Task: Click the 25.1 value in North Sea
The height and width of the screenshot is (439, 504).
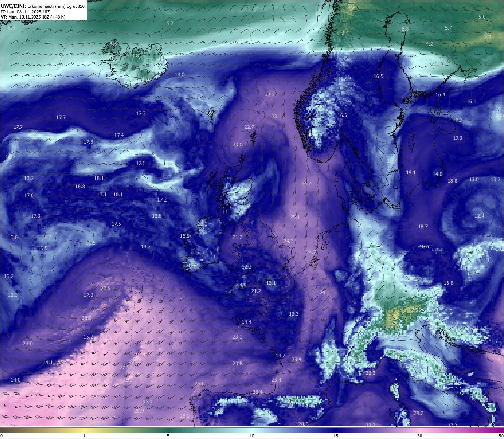Action: click(295, 217)
